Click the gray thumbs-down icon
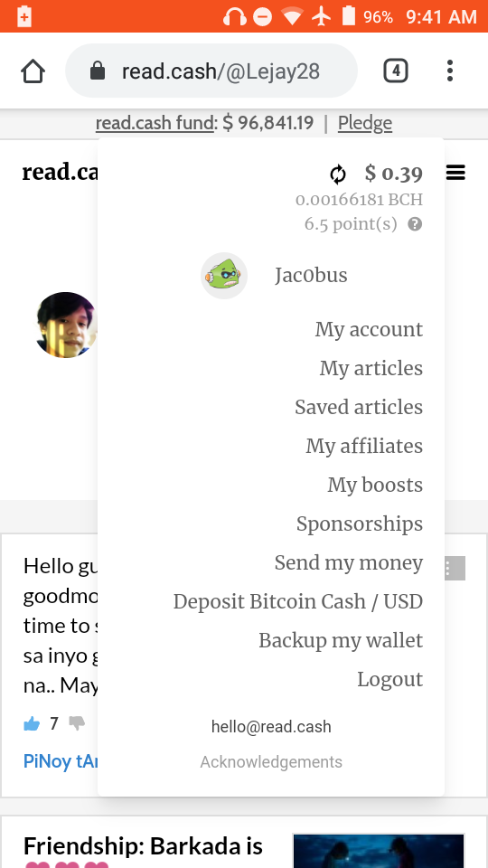The image size is (488, 868). (x=77, y=723)
